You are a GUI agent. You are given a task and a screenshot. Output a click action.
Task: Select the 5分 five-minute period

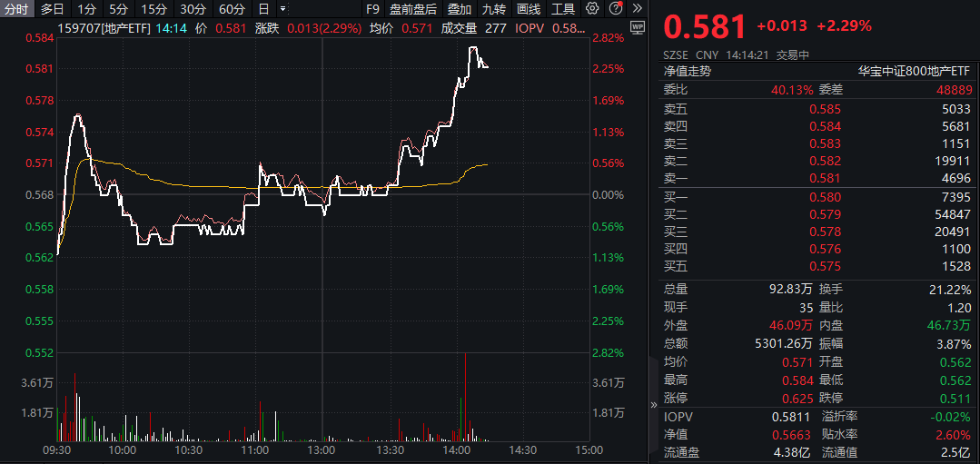(x=117, y=9)
